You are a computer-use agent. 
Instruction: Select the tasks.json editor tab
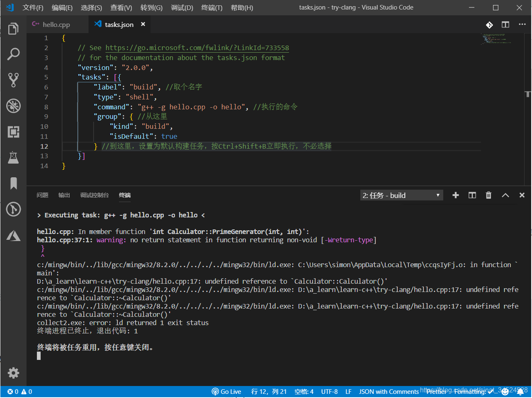(x=119, y=24)
